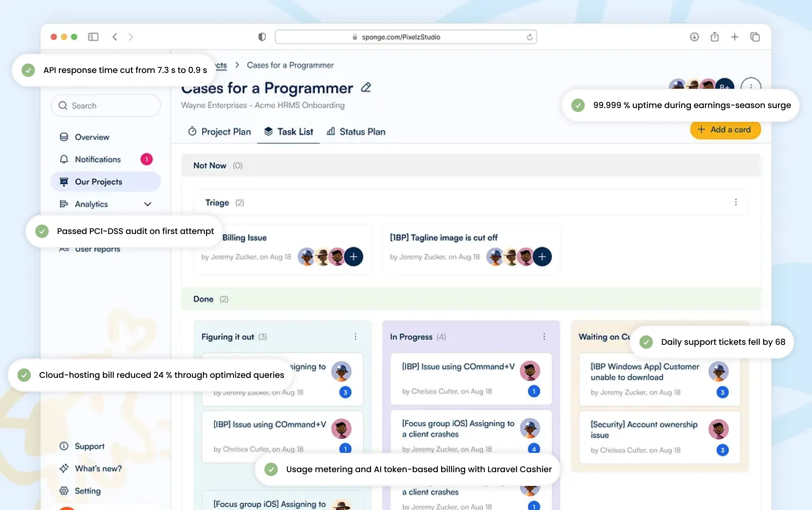Reload the page using the refresh icon
This screenshot has height=510, width=812.
pyautogui.click(x=529, y=37)
